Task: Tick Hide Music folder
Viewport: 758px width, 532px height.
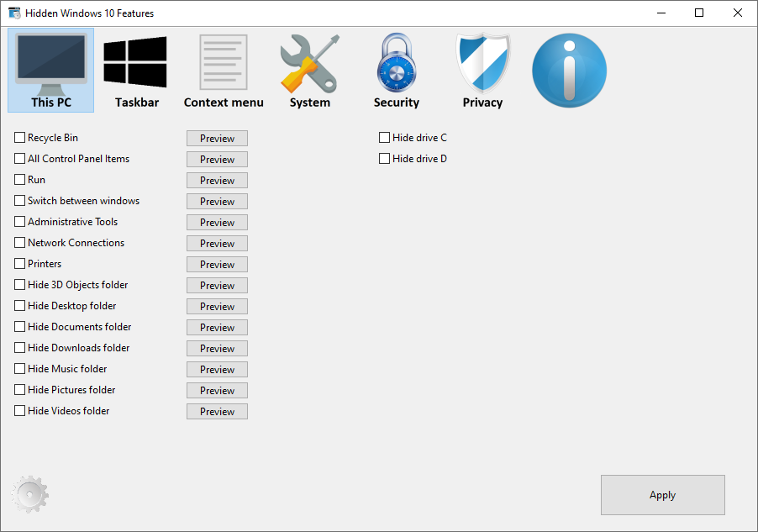Action: pyautogui.click(x=20, y=369)
